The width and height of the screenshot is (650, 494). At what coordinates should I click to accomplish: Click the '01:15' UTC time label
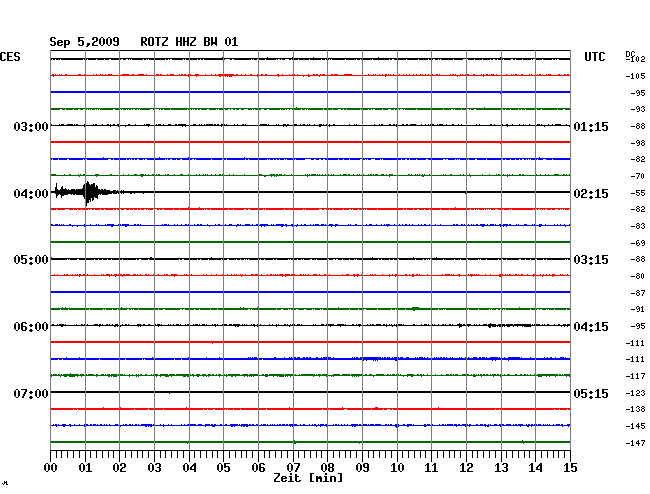[591, 126]
